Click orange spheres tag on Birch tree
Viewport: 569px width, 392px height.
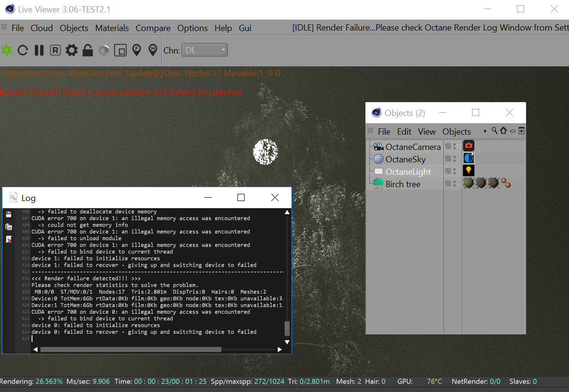tap(506, 183)
